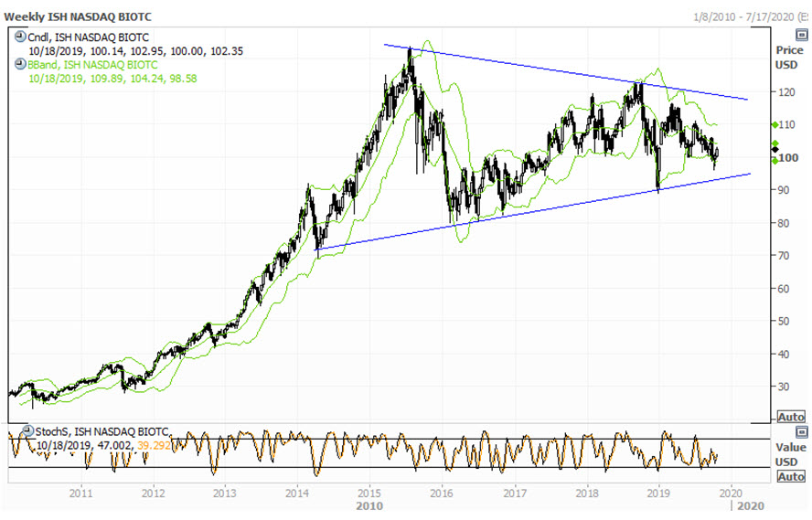812x520 pixels.
Task: Click the 2015 year label on time axis
Action: point(369,493)
